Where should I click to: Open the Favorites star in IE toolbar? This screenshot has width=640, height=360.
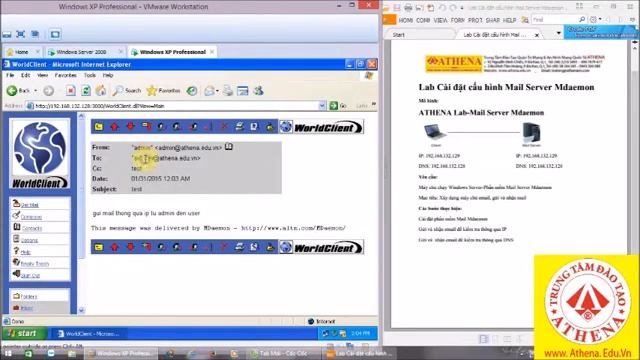(x=163, y=91)
